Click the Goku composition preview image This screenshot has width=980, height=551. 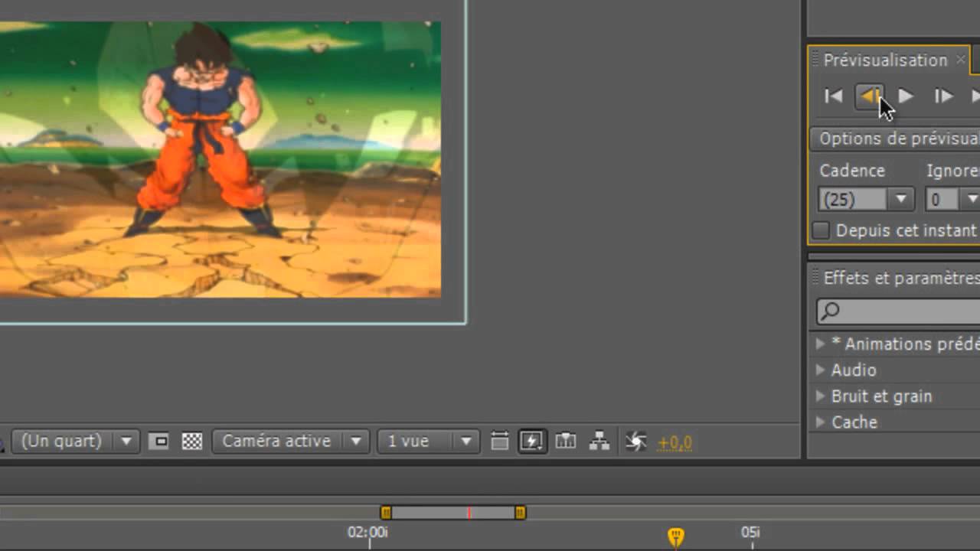(x=220, y=159)
